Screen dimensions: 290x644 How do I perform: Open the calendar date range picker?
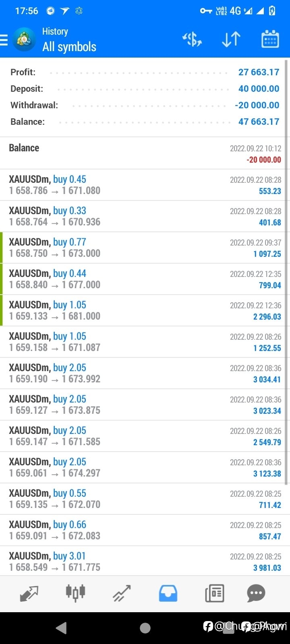coord(270,39)
